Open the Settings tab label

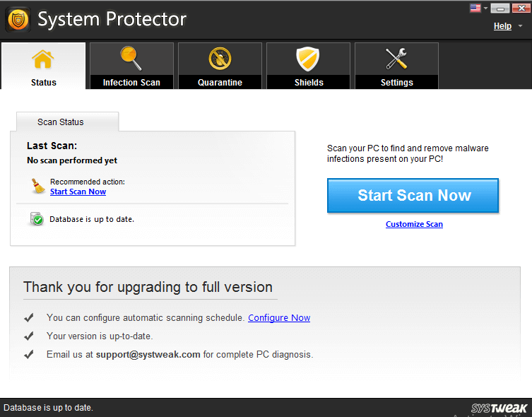(396, 83)
